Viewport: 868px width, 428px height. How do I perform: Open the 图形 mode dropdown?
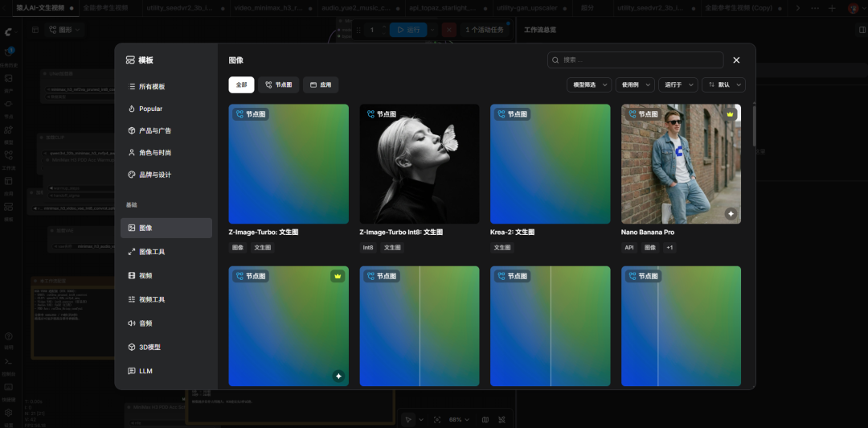pos(64,30)
